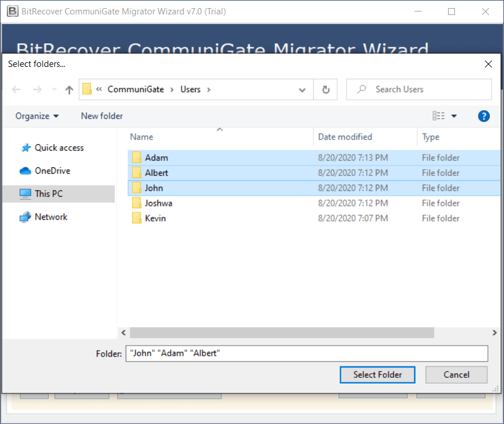504x424 pixels.
Task: Select Network in navigation pane
Action: [51, 217]
